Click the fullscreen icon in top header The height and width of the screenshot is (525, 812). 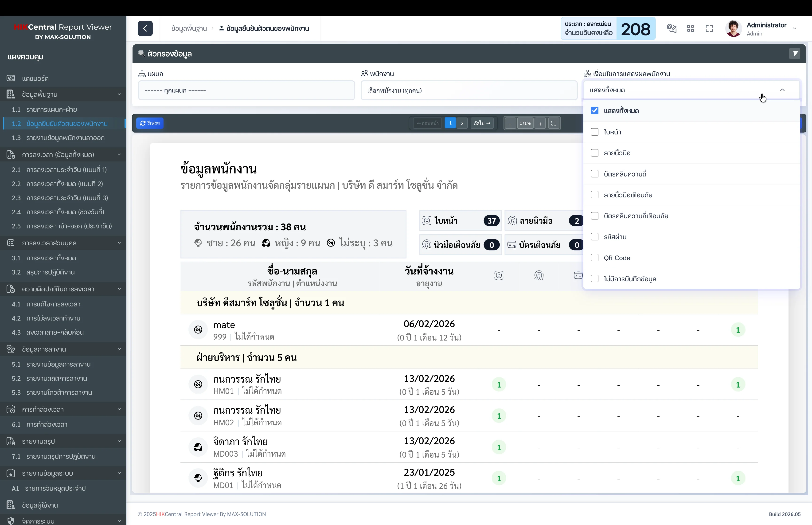[709, 28]
